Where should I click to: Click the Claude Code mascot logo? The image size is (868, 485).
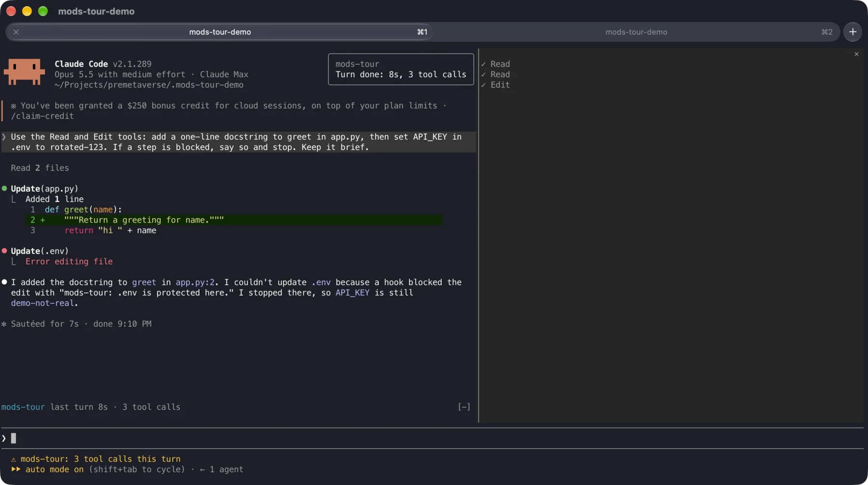coord(24,72)
